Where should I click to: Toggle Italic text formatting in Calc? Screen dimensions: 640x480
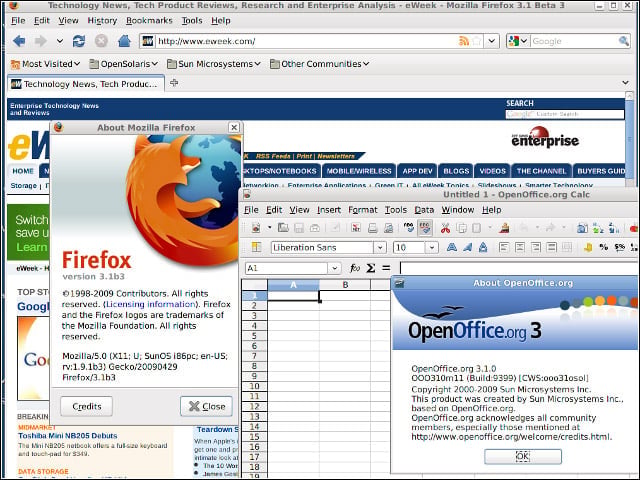pyautogui.click(x=467, y=247)
